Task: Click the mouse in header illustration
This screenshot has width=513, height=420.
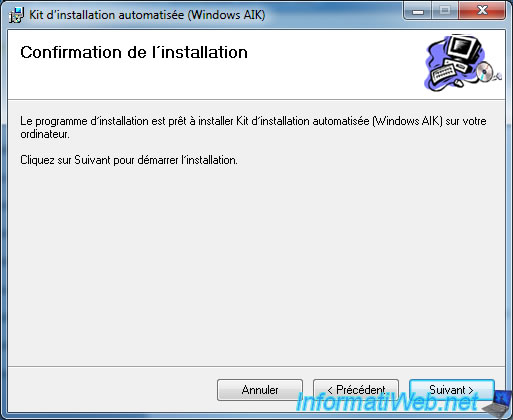Action: [x=458, y=83]
